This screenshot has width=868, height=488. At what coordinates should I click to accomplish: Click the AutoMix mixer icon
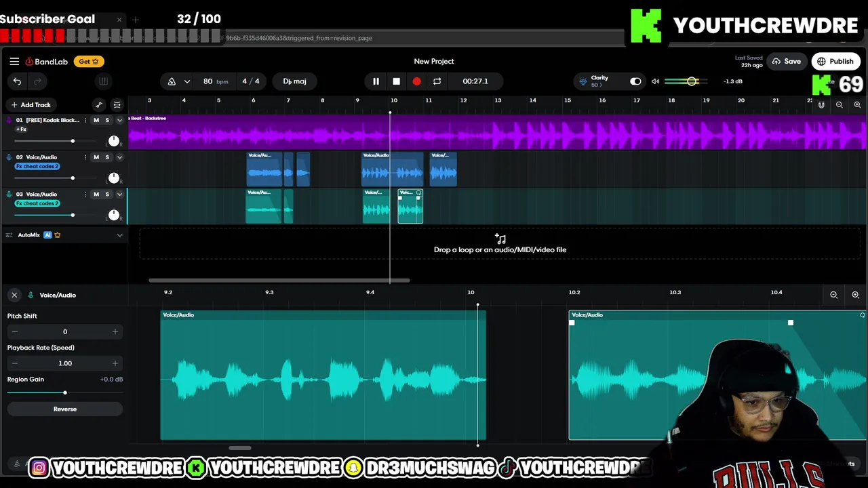coord(9,235)
